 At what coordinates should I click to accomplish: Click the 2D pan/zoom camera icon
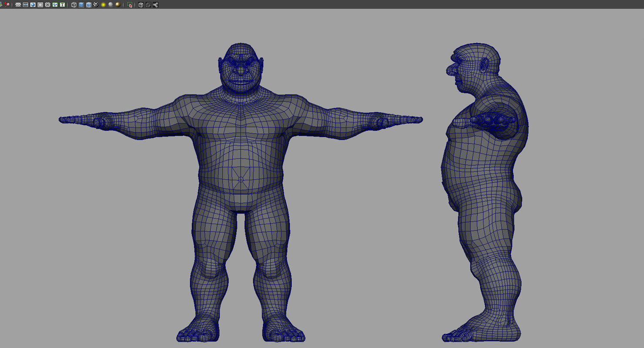pos(7,4)
